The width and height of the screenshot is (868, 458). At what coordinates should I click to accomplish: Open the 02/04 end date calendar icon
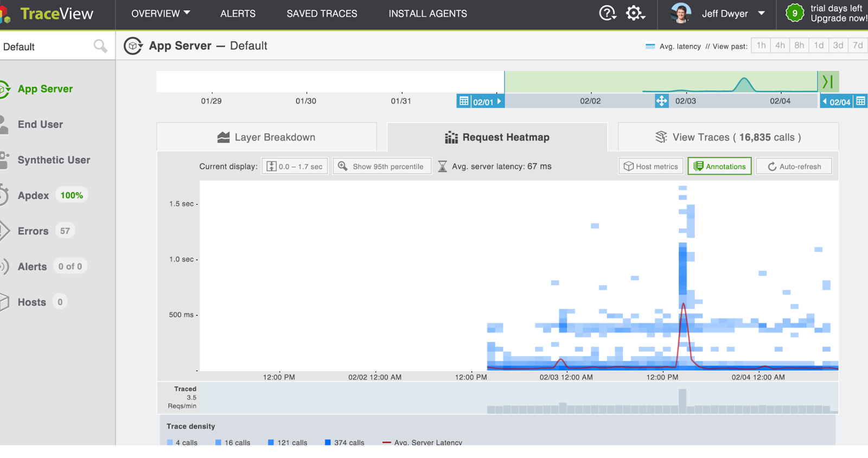(860, 101)
